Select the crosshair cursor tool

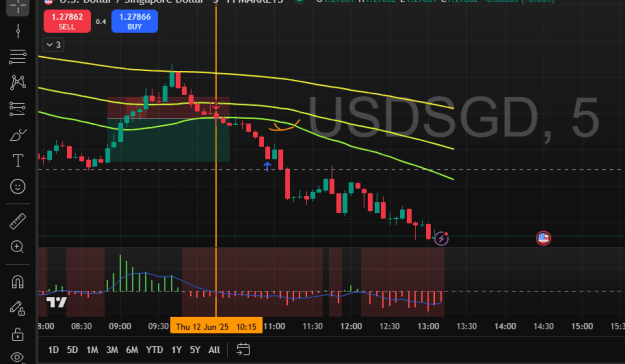[18, 6]
